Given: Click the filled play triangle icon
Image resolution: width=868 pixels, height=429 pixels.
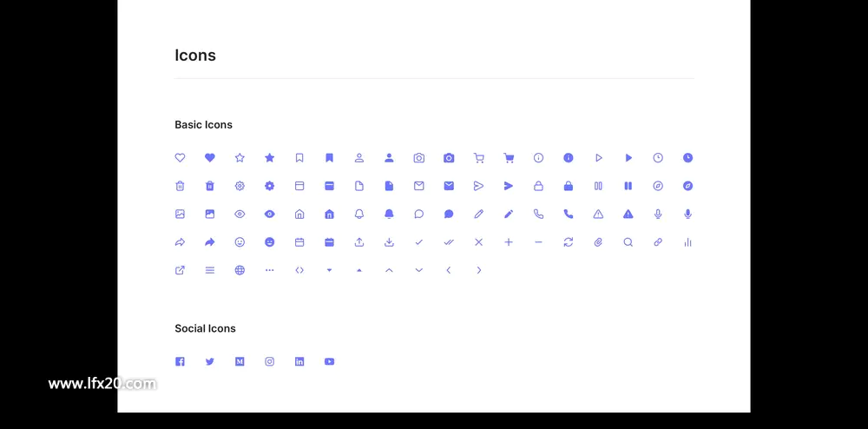Looking at the screenshot, I should tap(628, 158).
